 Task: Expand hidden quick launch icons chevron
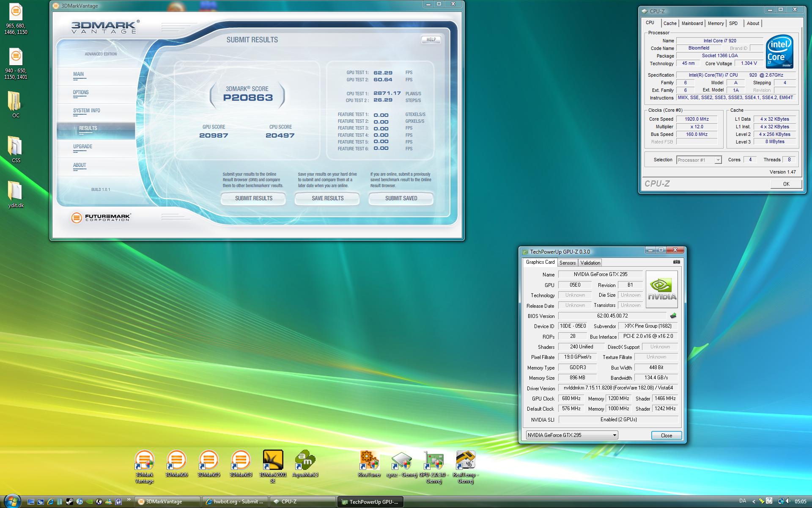tap(129, 500)
